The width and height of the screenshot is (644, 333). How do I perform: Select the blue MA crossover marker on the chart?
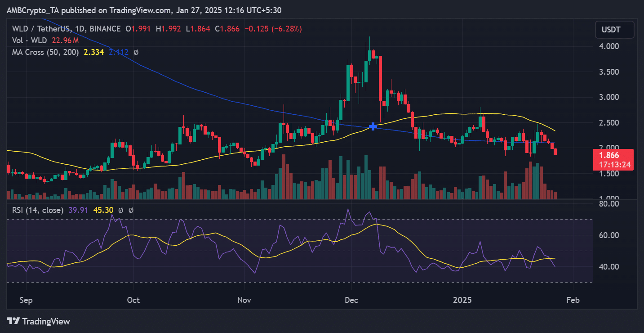pyautogui.click(x=373, y=127)
